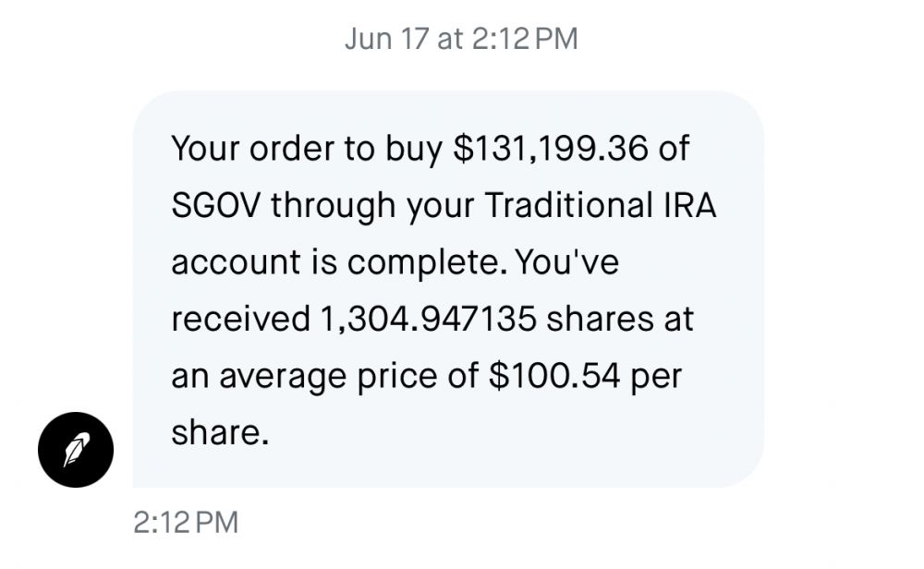
Task: Tap the final word "share."
Action: tap(220, 433)
